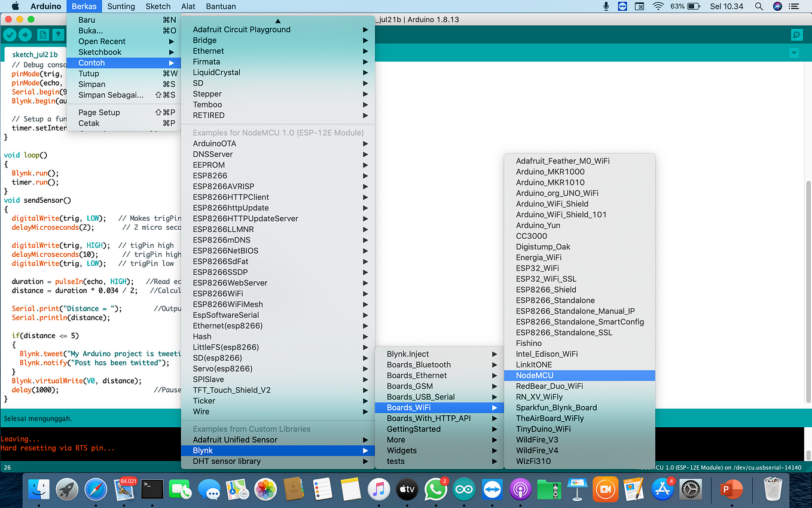The width and height of the screenshot is (812, 508).
Task: Open Keynote from the Dock
Action: [x=578, y=489]
